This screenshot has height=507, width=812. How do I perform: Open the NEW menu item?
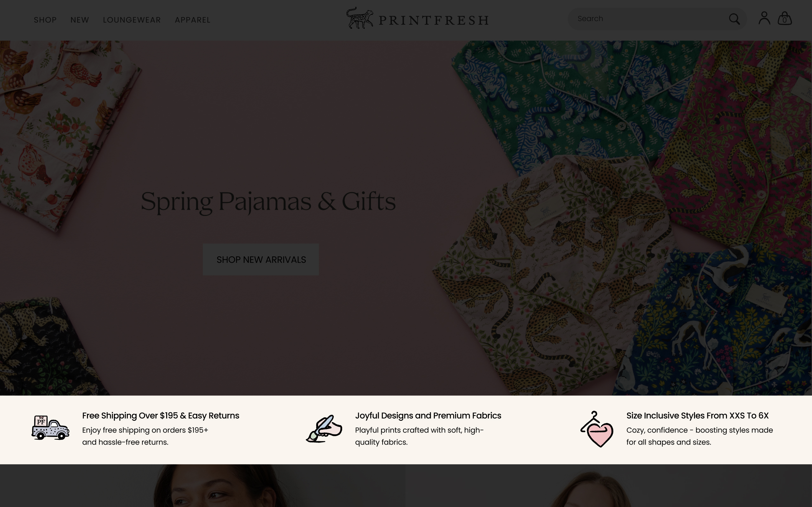[x=80, y=20]
